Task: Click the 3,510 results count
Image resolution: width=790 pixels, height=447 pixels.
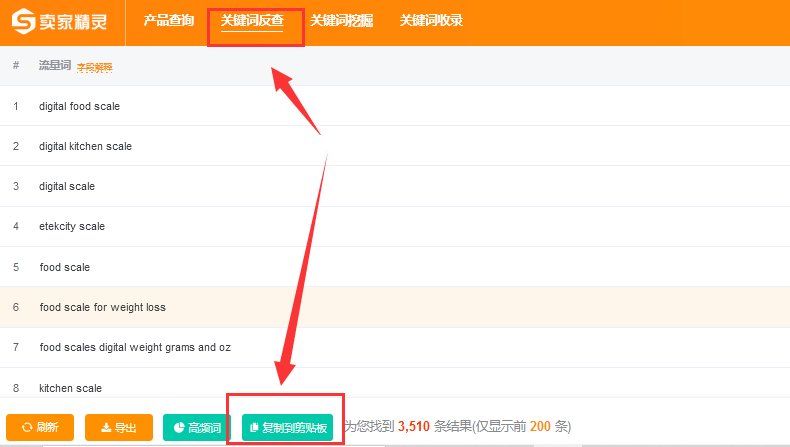Action: click(x=414, y=426)
